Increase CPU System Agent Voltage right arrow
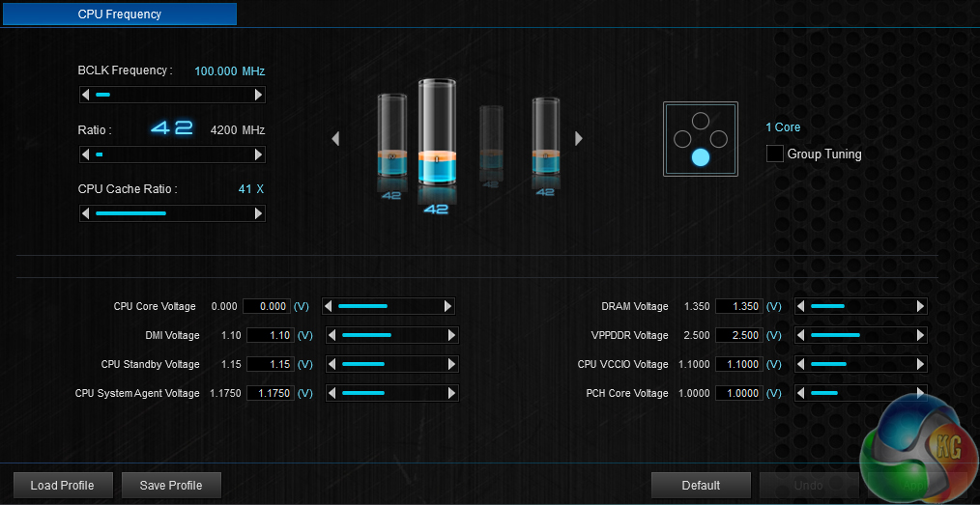This screenshot has width=980, height=505. [x=451, y=393]
